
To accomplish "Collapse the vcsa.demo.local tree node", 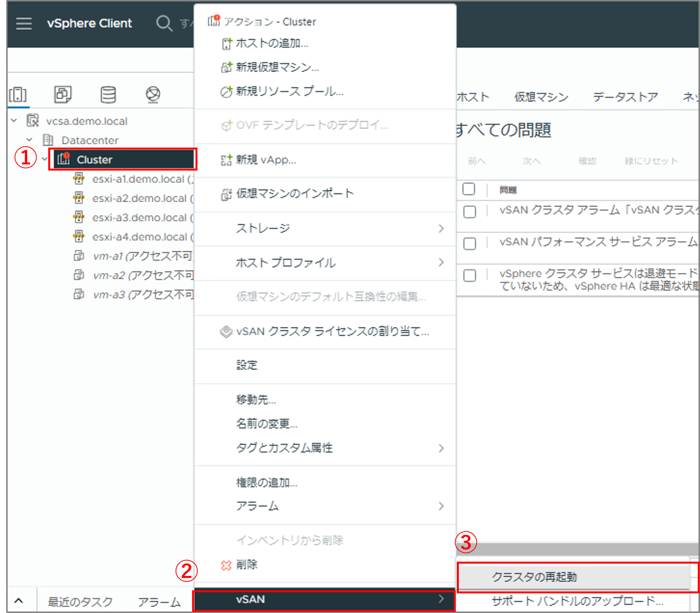I will pos(14,120).
